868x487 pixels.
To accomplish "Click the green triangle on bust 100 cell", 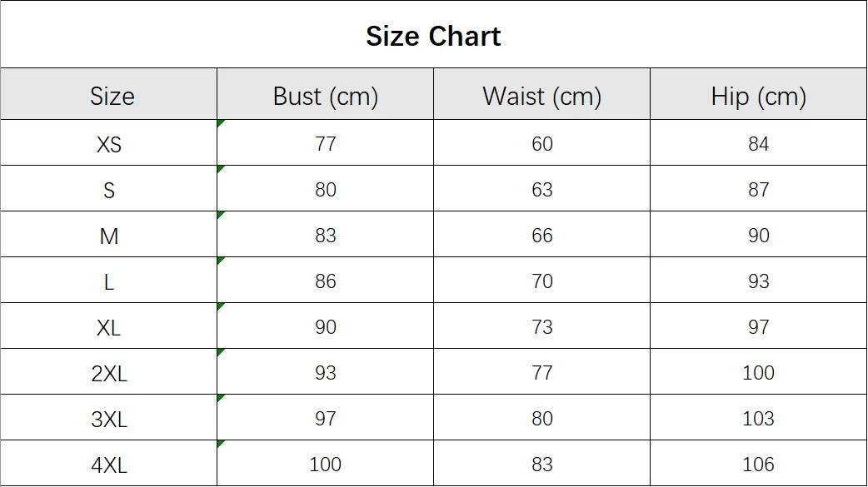I will click(220, 444).
